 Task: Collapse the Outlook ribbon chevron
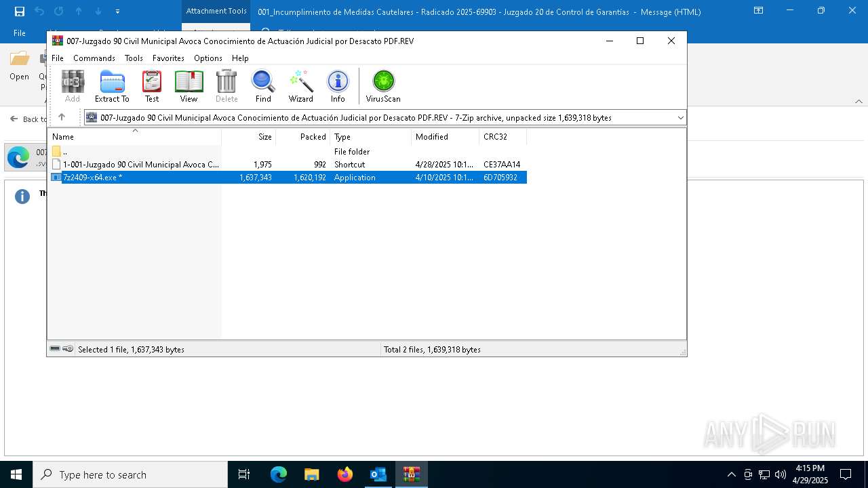coord(859,101)
